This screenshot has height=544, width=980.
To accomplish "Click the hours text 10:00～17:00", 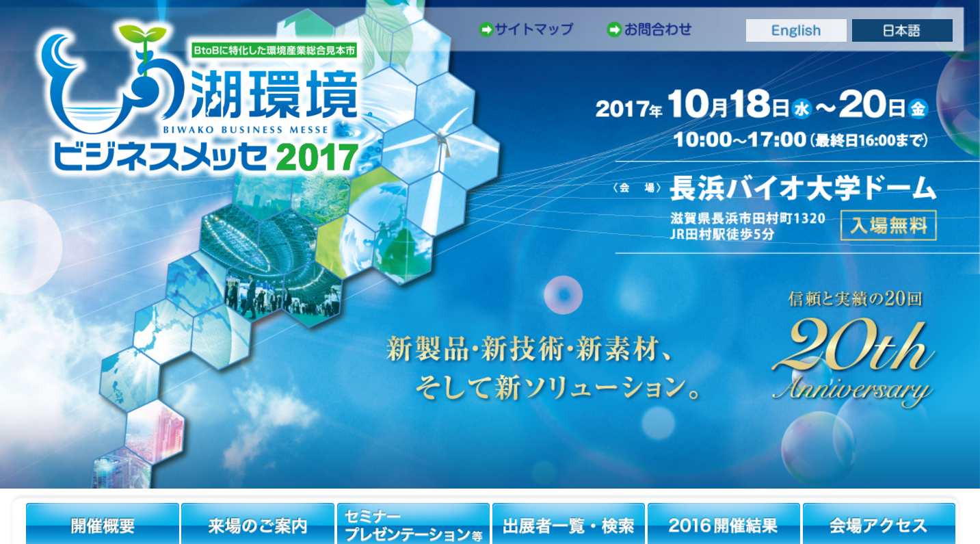I will [739, 140].
